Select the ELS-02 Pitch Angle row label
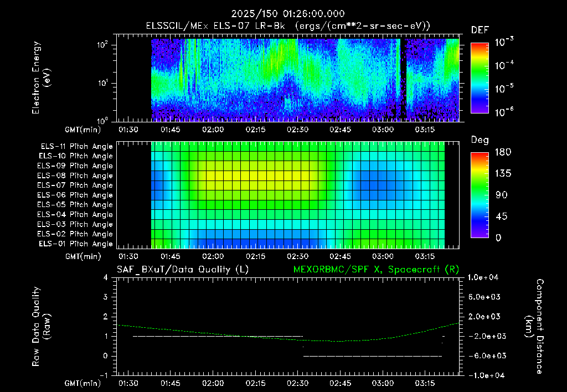567x392 pixels. (x=75, y=234)
